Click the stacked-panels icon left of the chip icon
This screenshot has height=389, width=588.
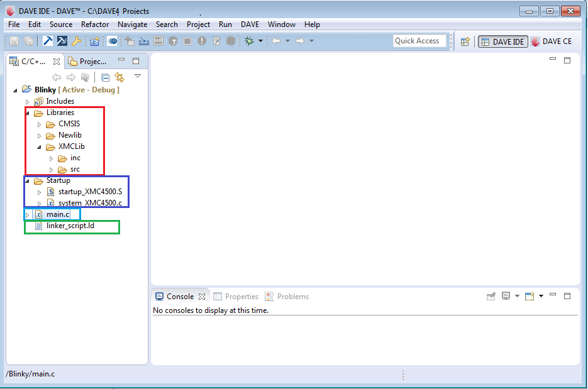click(158, 41)
